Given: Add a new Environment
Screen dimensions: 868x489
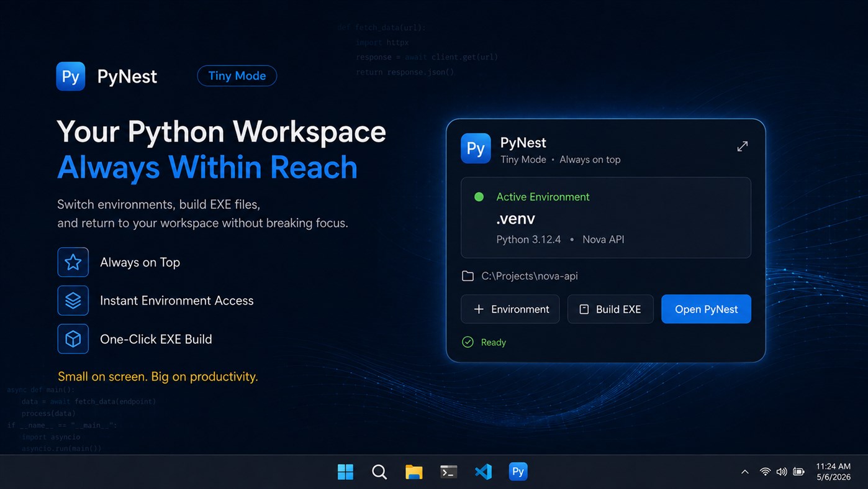Looking at the screenshot, I should click(510, 309).
